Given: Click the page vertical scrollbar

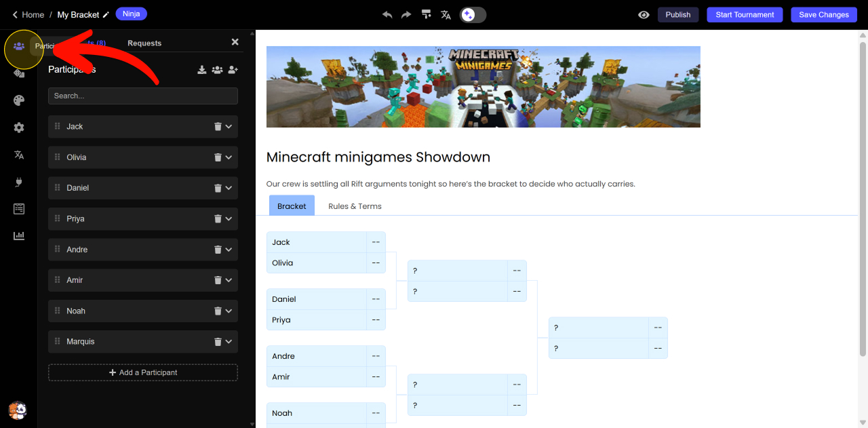Looking at the screenshot, I should 863,203.
